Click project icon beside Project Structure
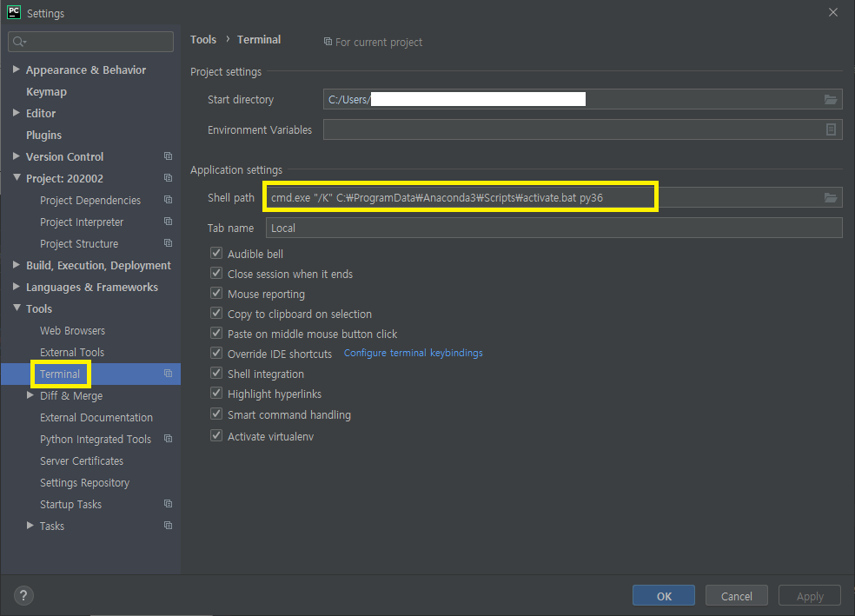 [168, 243]
